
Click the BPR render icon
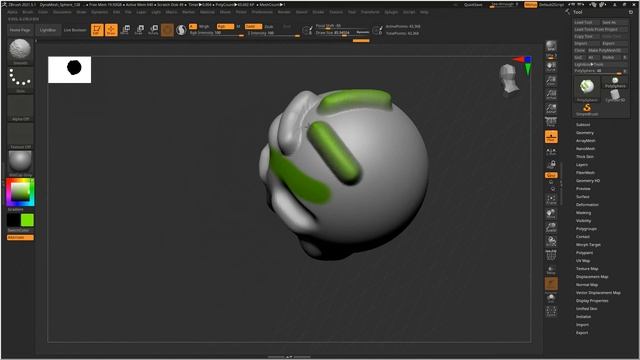click(x=551, y=46)
